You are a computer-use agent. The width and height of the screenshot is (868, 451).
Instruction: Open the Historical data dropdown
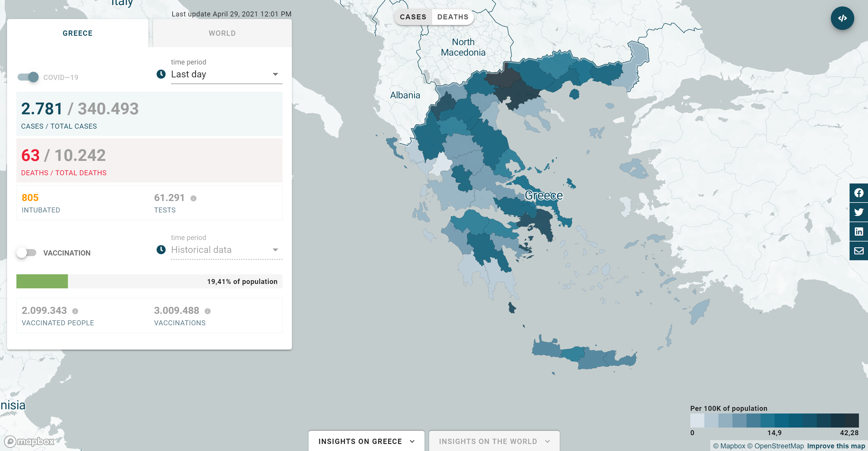click(226, 250)
